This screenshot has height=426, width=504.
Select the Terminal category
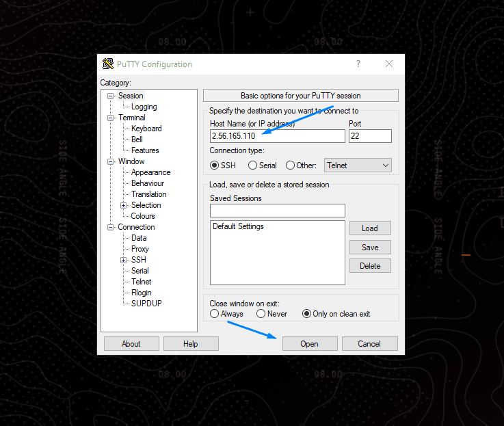(x=132, y=118)
